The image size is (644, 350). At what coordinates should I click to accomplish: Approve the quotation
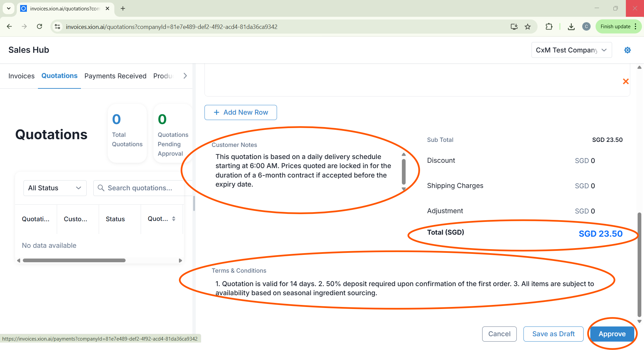click(x=612, y=334)
